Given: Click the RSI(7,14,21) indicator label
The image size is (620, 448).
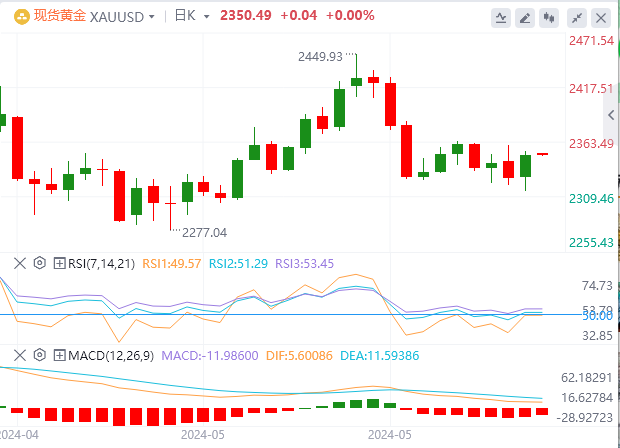Looking at the screenshot, I should [102, 263].
